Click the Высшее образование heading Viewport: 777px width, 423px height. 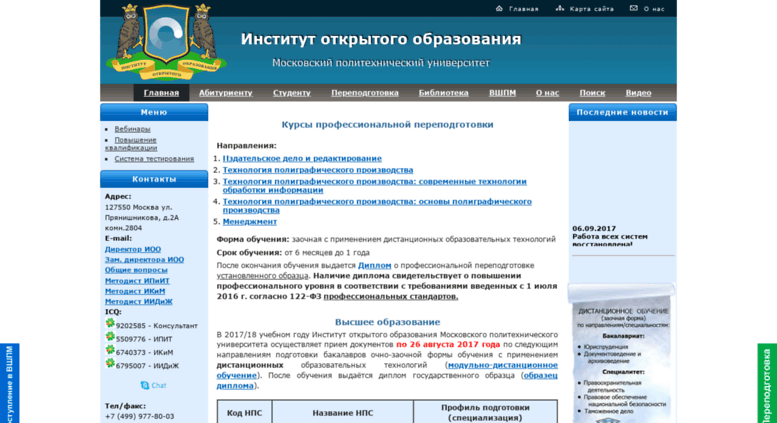387,322
